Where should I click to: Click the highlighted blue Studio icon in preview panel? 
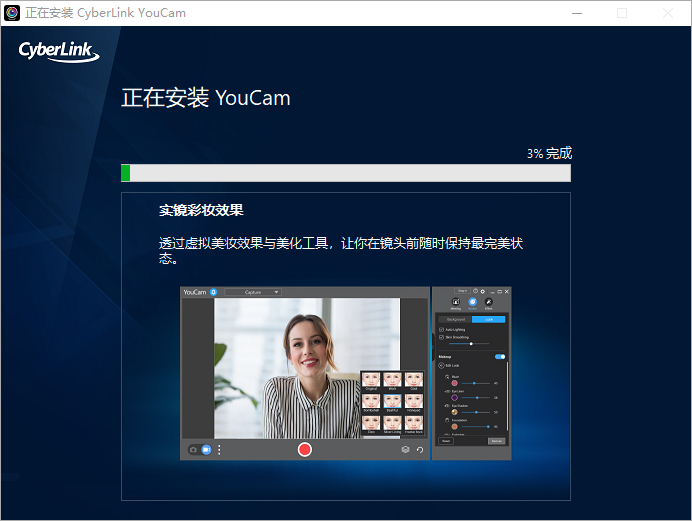click(x=472, y=303)
